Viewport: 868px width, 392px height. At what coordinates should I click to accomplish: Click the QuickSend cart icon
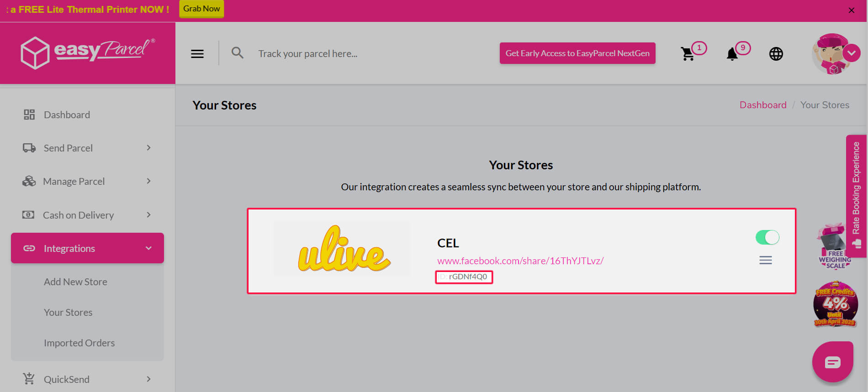(x=29, y=378)
